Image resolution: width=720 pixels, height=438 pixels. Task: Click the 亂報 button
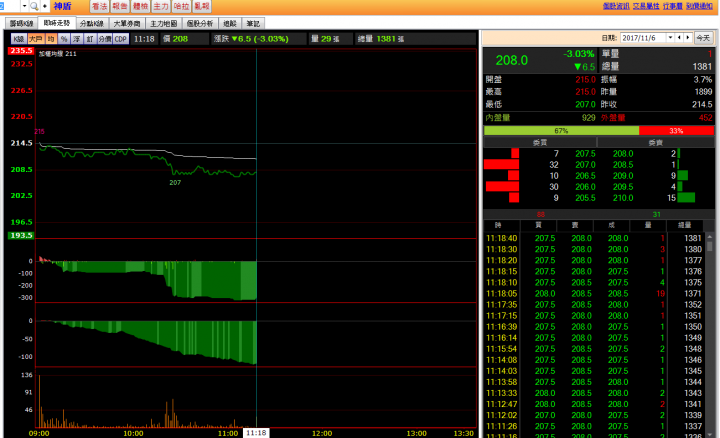(x=202, y=6)
